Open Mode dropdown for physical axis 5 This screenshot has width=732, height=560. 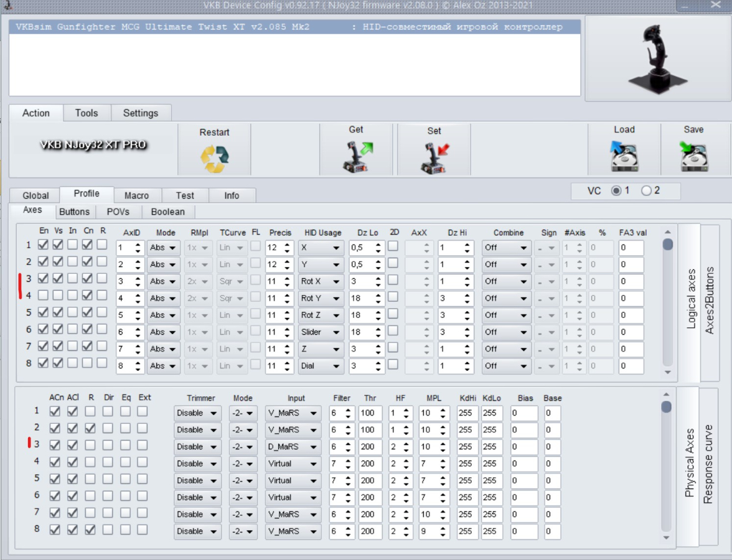[x=243, y=480]
